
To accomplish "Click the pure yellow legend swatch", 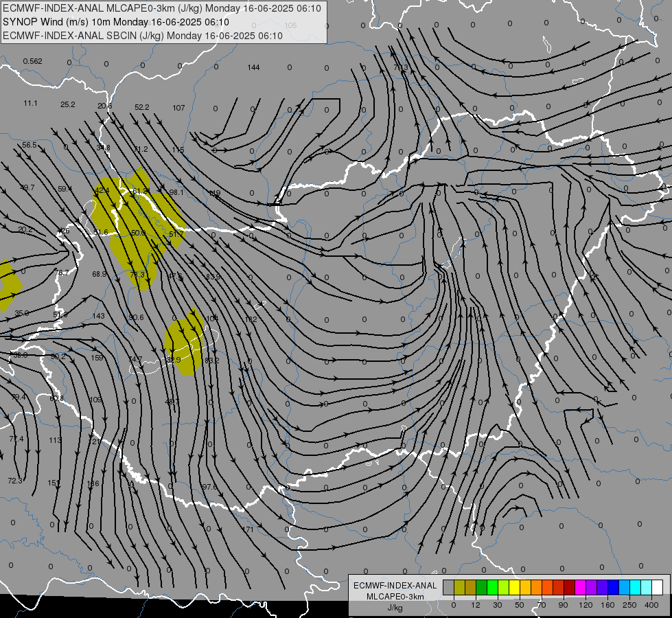I will [x=514, y=588].
